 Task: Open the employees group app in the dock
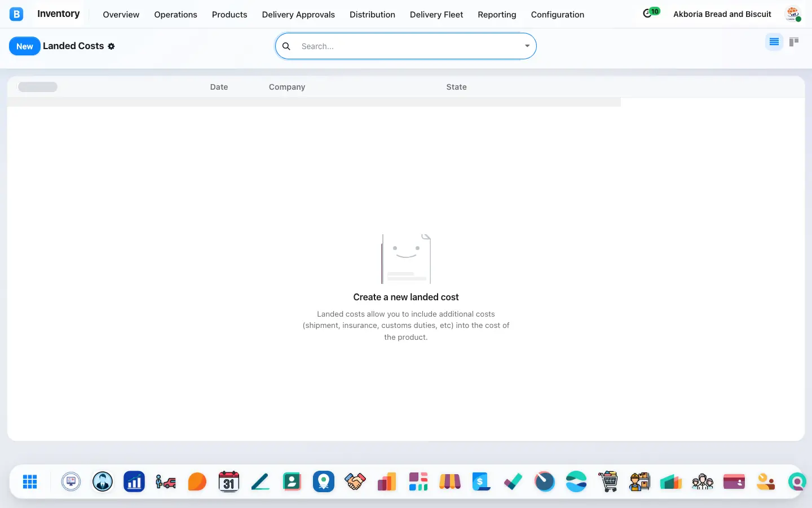703,481
